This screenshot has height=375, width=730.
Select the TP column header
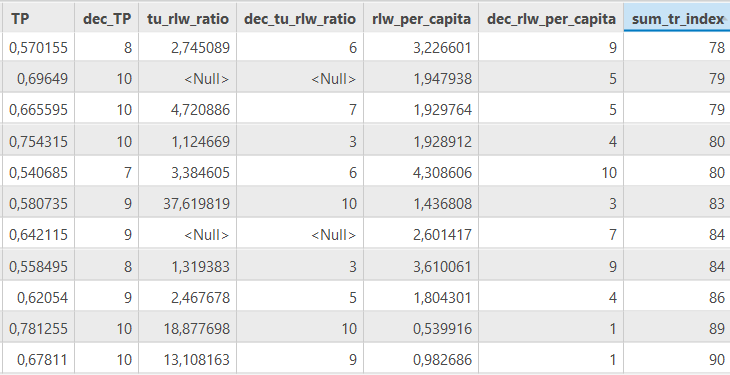pyautogui.click(x=39, y=19)
